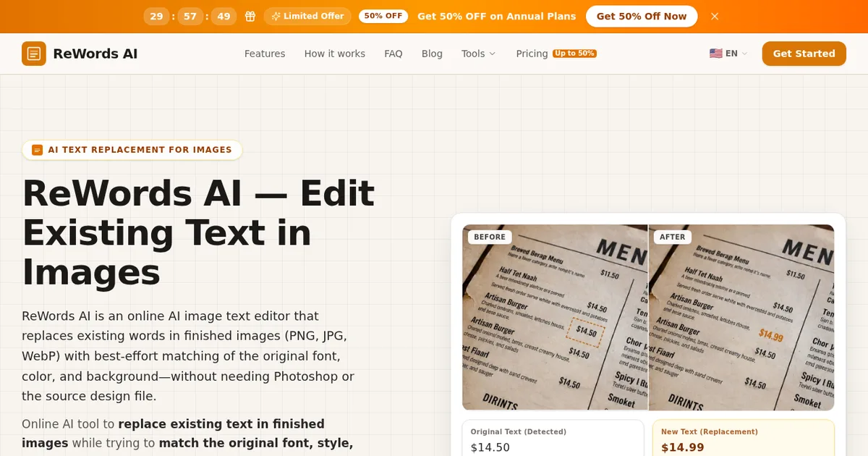Click the AFTER menu image
The width and height of the screenshot is (868, 456).
click(x=741, y=317)
